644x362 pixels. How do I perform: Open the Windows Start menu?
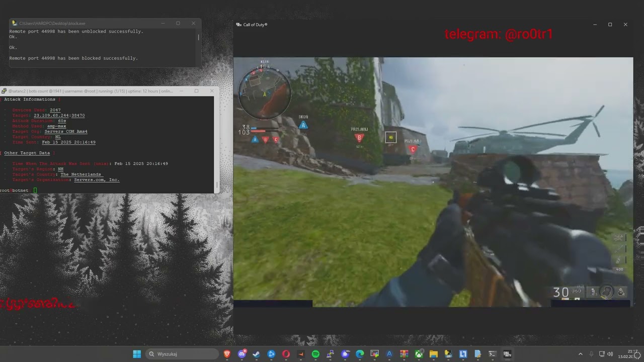click(137, 354)
